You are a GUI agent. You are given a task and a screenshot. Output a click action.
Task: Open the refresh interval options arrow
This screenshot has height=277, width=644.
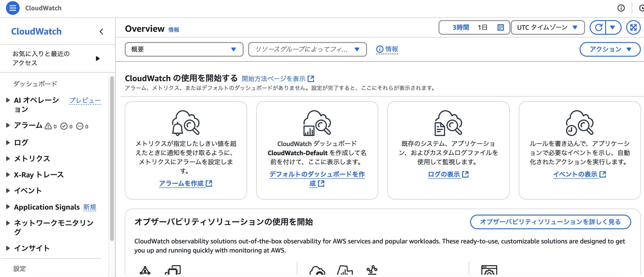613,27
